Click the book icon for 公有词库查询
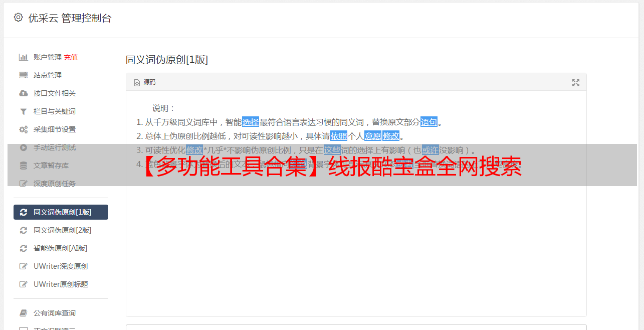Screen dimensions: 644x330 pos(23,313)
